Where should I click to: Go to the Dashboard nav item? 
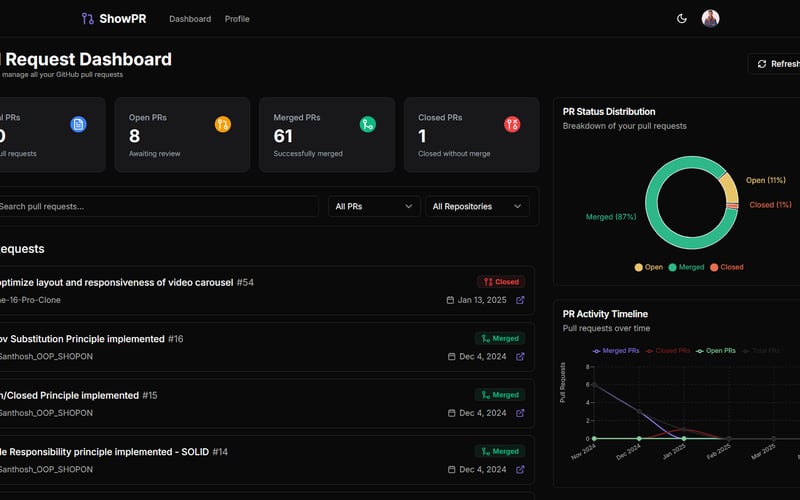pos(190,19)
